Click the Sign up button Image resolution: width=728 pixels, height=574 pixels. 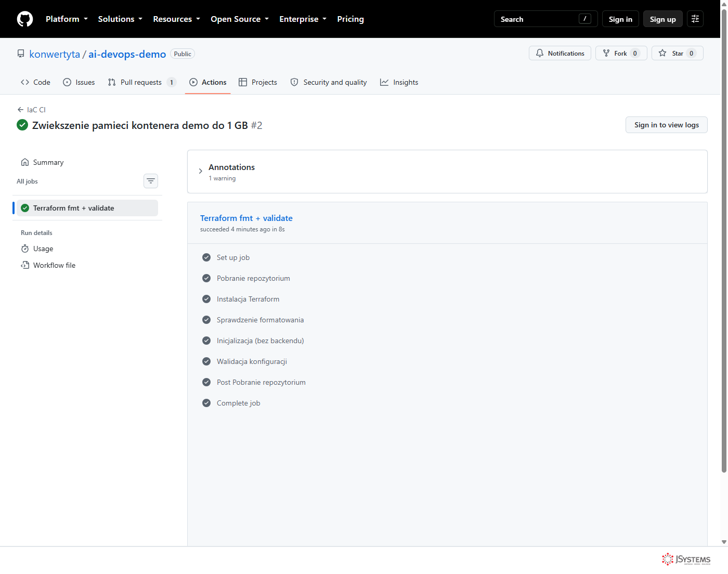[662, 19]
